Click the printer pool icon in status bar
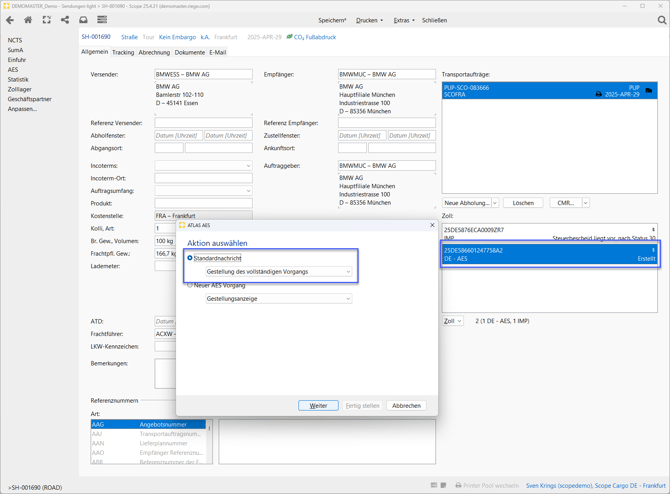Screen dimensions: 670x494 coord(458,485)
